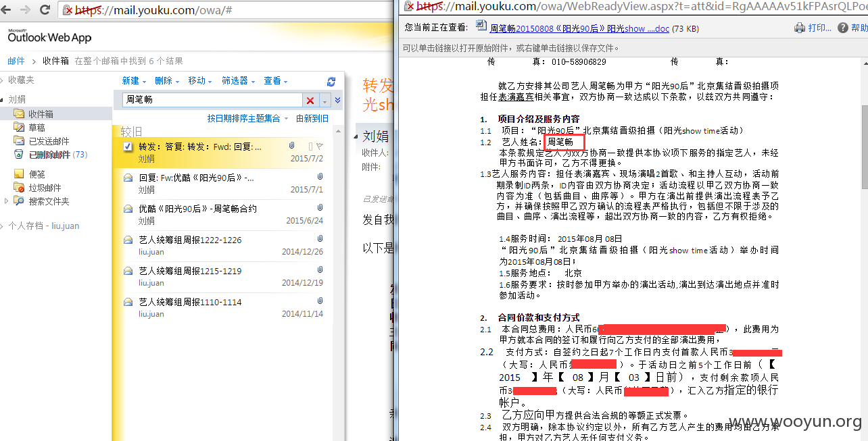Click envelope icon of 周报1110-1114 message
Screen dimensions: 868x441
128,302
